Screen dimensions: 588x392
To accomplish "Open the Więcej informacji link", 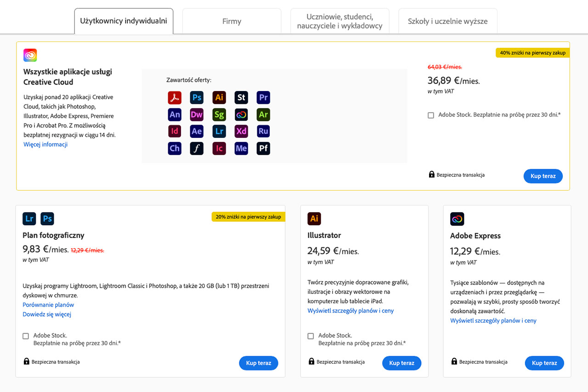I will pyautogui.click(x=45, y=144).
